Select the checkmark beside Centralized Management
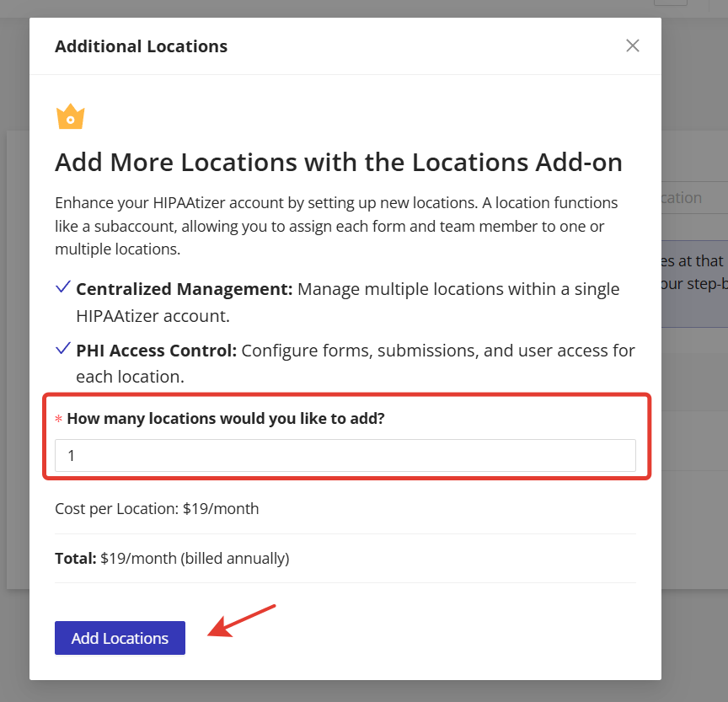 62,287
